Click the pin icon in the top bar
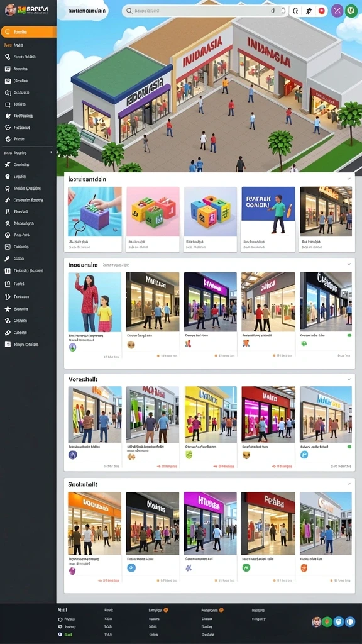The image size is (362, 644). [309, 11]
